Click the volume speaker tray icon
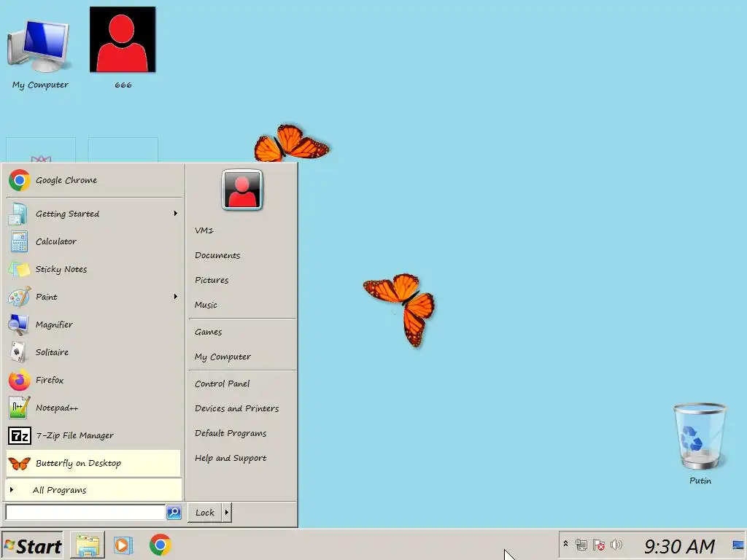 (616, 544)
